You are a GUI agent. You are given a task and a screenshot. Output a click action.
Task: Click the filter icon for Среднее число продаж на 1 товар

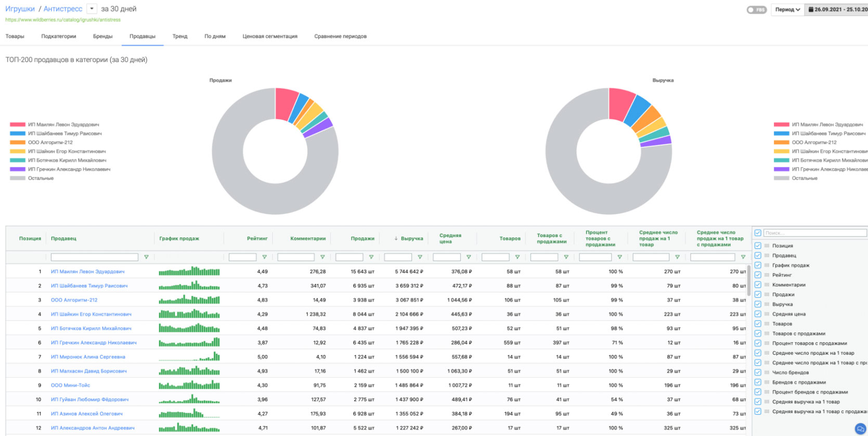pyautogui.click(x=677, y=257)
